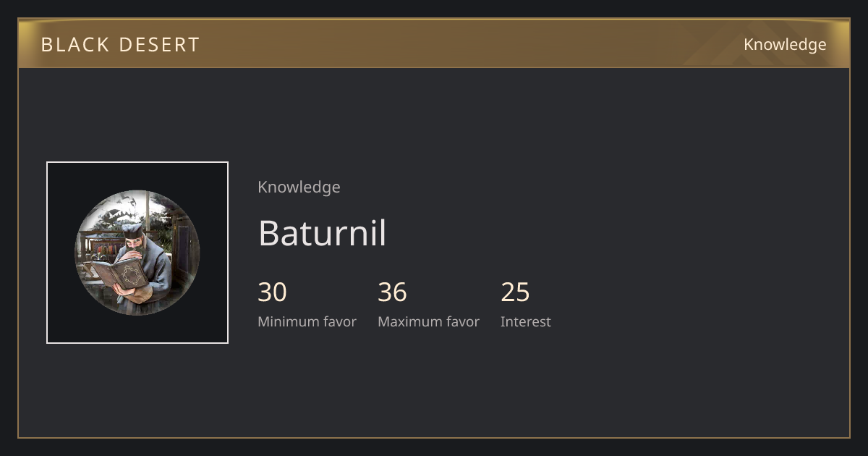Viewport: 868px width, 456px height.
Task: Click the Minimum favor label
Action: click(x=307, y=322)
